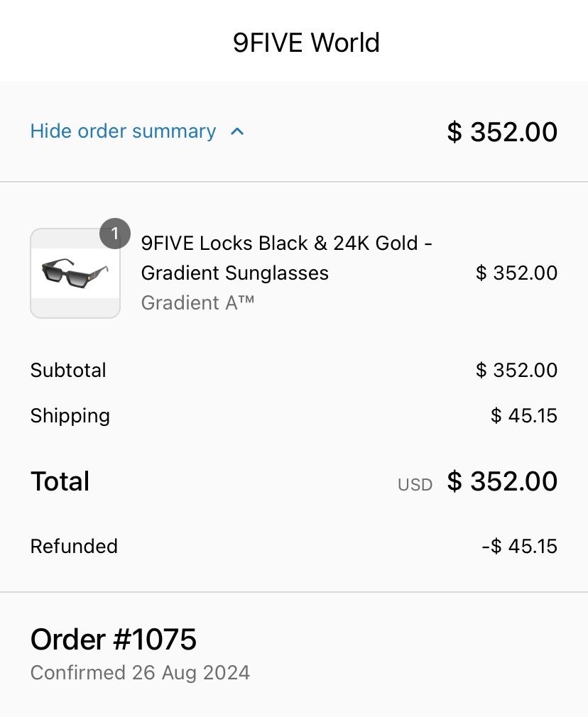Click the Total amount $ 352.00
Viewport: 588px width, 717px height.
click(x=502, y=481)
